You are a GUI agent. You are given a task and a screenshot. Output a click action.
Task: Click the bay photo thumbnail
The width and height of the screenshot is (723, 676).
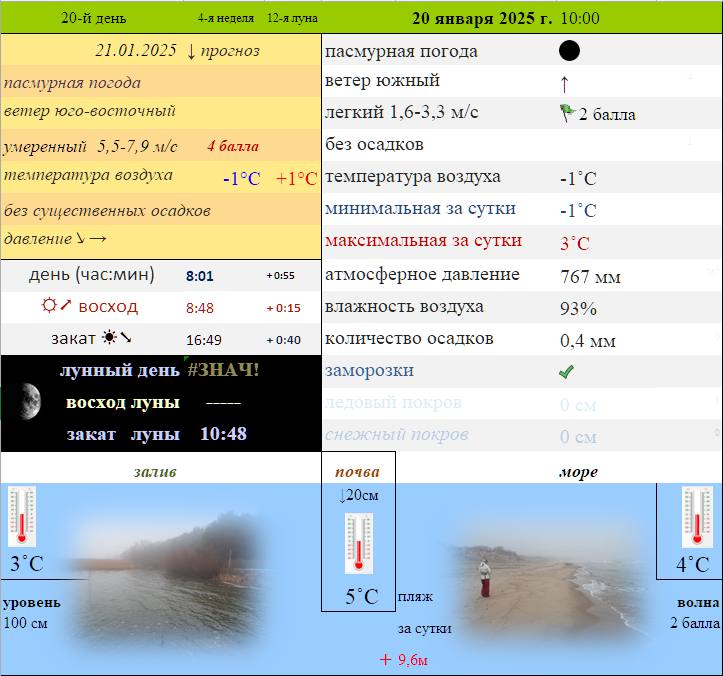(x=170, y=582)
